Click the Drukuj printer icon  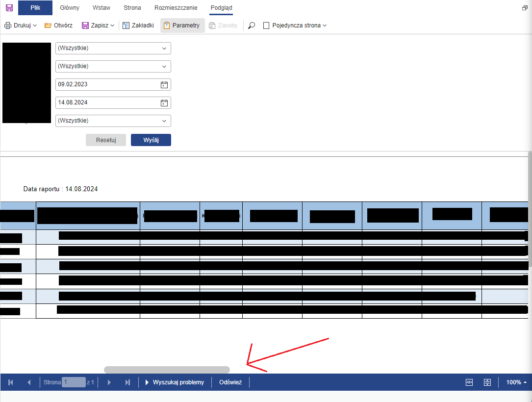tap(8, 25)
